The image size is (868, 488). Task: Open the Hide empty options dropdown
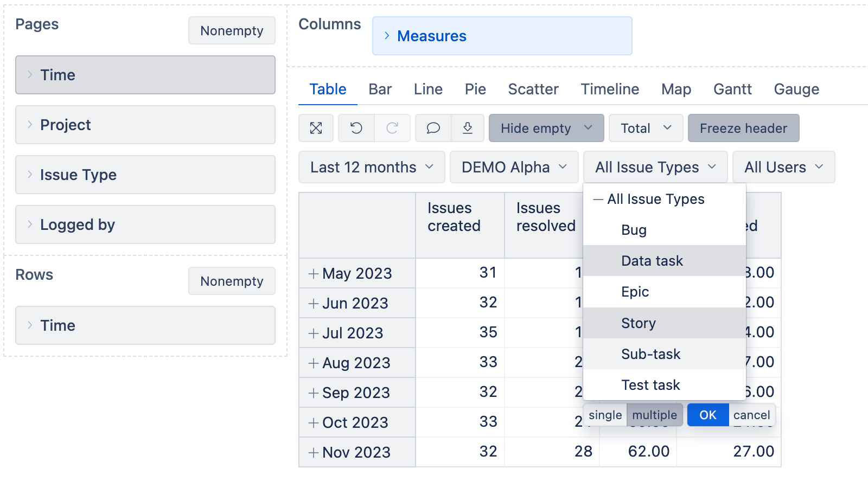[x=546, y=128]
